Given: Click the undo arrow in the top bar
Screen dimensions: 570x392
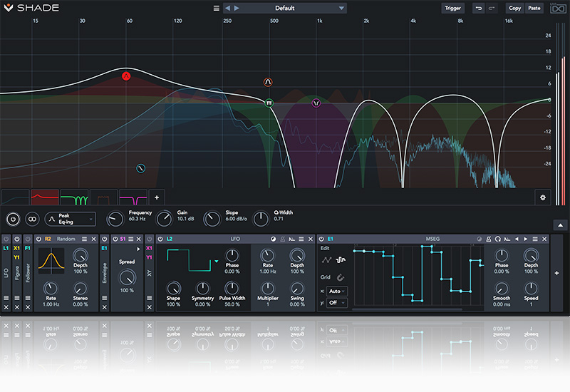Looking at the screenshot, I should coord(479,9).
